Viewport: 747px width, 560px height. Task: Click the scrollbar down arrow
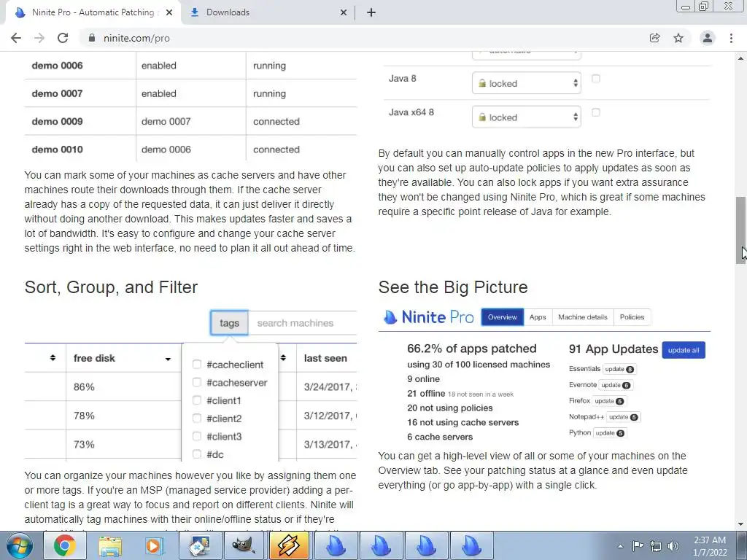coord(741,524)
